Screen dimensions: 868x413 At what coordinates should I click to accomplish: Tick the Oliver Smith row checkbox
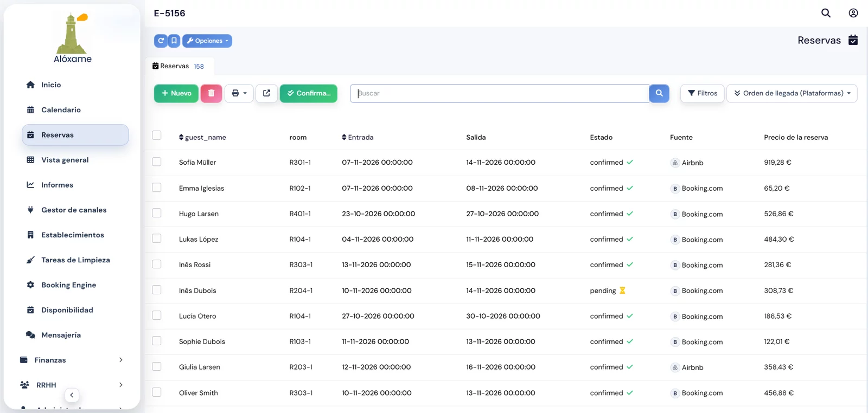point(157,392)
